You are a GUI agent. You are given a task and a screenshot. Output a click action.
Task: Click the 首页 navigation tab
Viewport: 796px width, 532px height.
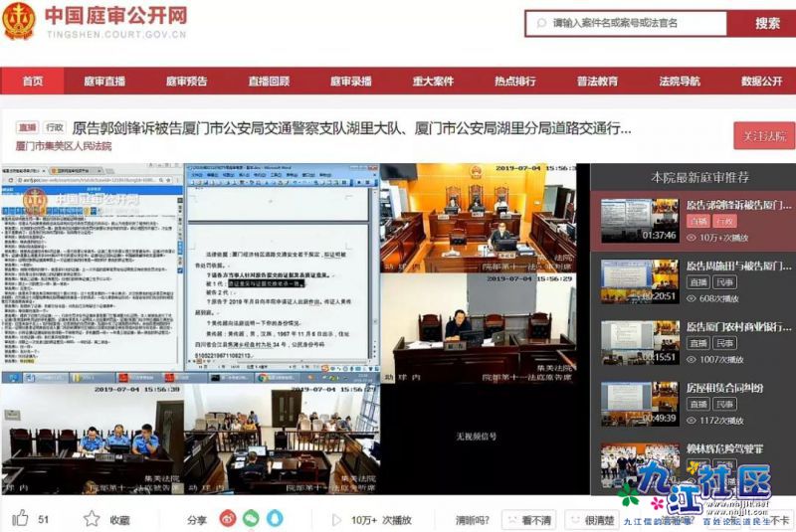click(33, 82)
